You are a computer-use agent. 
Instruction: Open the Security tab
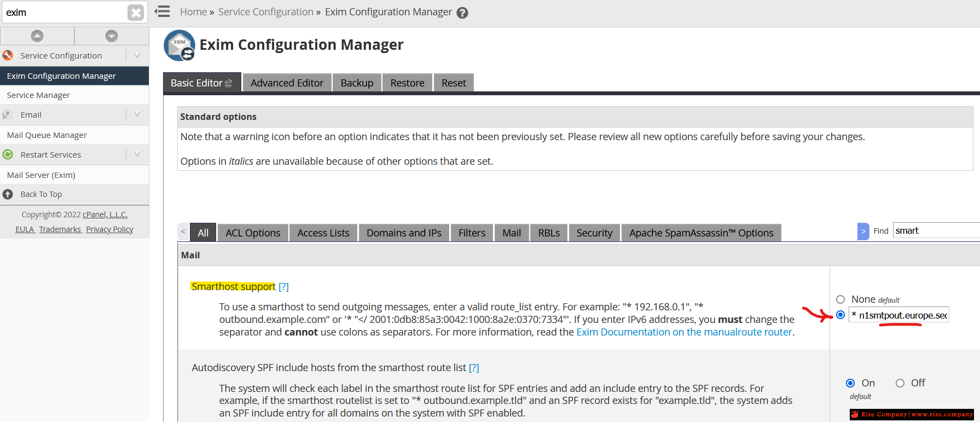point(594,233)
